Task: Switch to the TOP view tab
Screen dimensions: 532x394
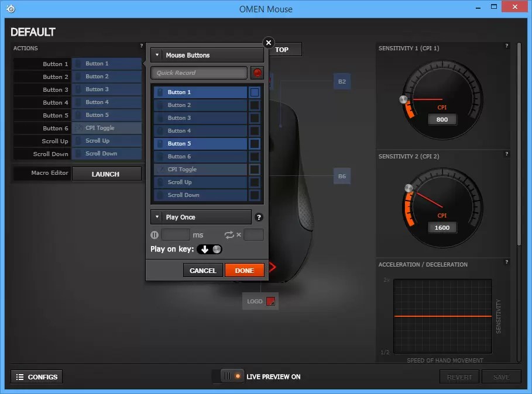Action: pos(285,50)
